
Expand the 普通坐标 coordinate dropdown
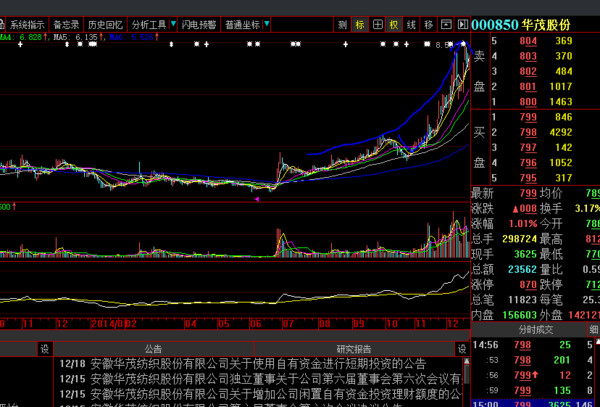click(245, 24)
